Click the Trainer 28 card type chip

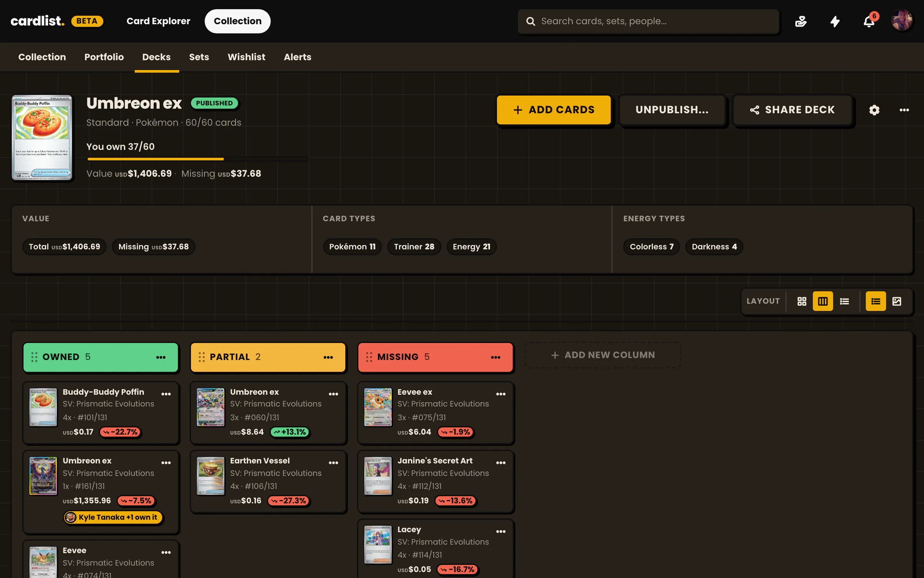tap(414, 247)
